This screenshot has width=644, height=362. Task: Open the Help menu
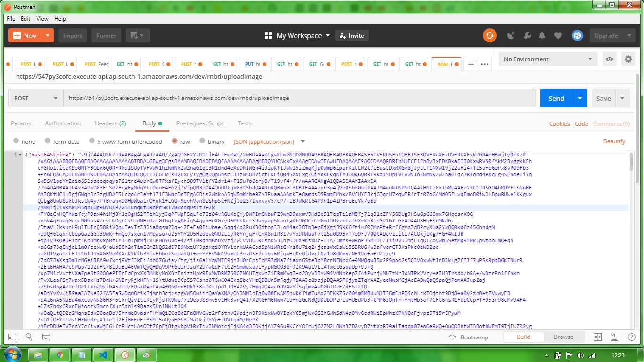tap(60, 19)
